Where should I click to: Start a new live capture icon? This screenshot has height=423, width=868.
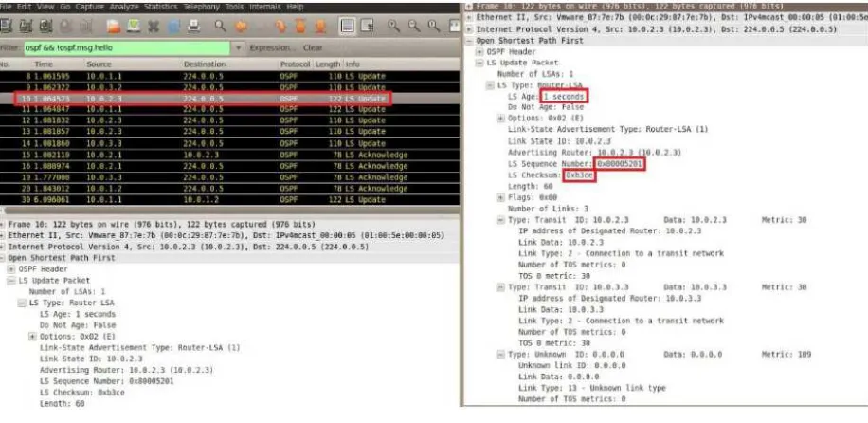click(45, 26)
